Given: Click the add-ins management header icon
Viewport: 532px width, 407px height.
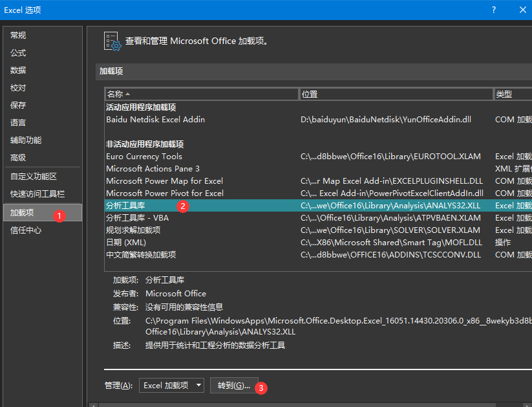Looking at the screenshot, I should pyautogui.click(x=112, y=41).
